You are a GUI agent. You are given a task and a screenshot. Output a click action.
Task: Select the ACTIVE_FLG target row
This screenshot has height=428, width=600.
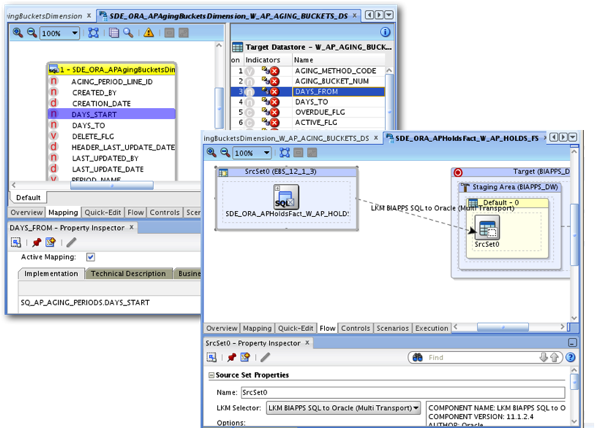tap(308, 122)
